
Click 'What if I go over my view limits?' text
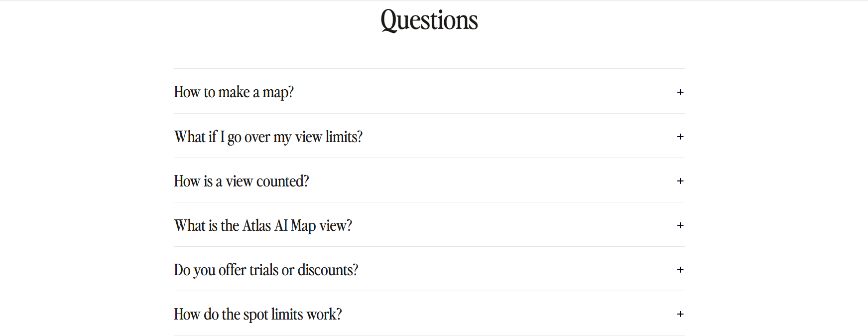(268, 137)
